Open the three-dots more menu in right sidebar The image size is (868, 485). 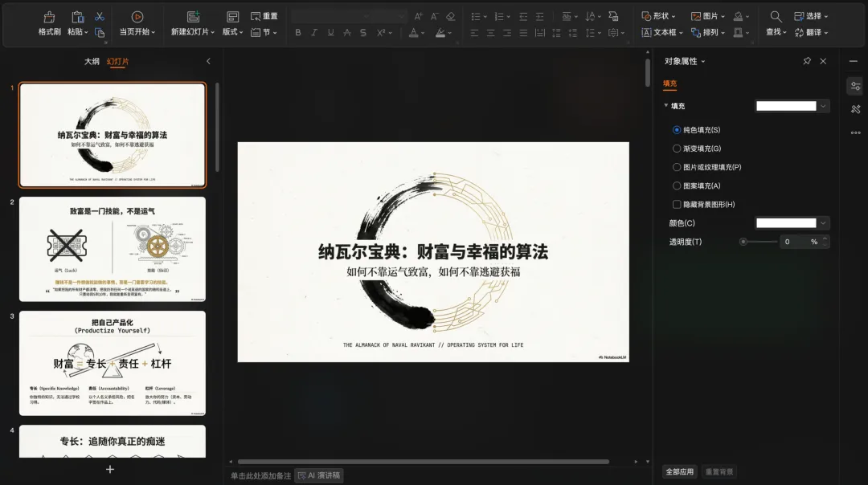click(856, 132)
